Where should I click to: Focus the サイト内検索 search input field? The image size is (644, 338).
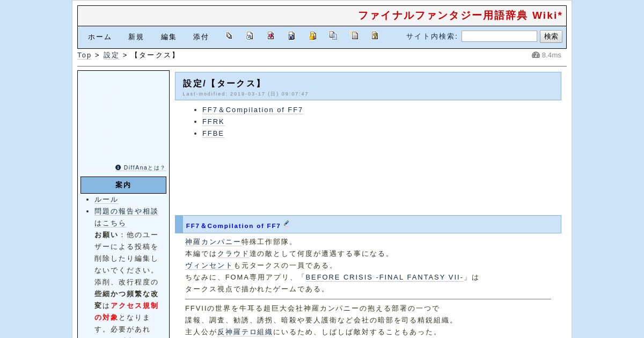coord(499,36)
